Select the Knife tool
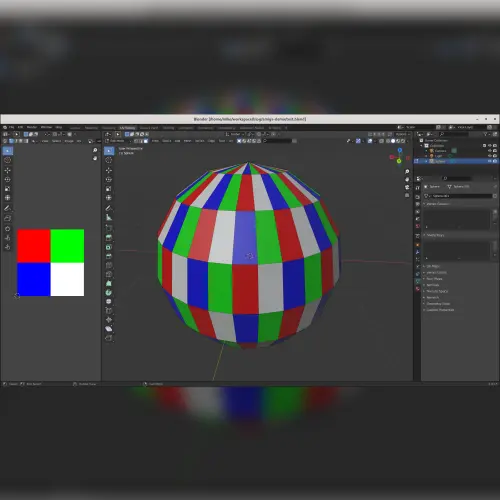Viewport: 500px width, 500px height. [x=109, y=274]
